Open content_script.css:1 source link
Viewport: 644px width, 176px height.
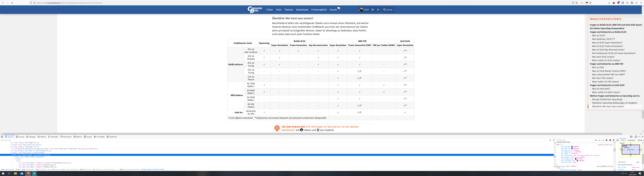click(605, 145)
